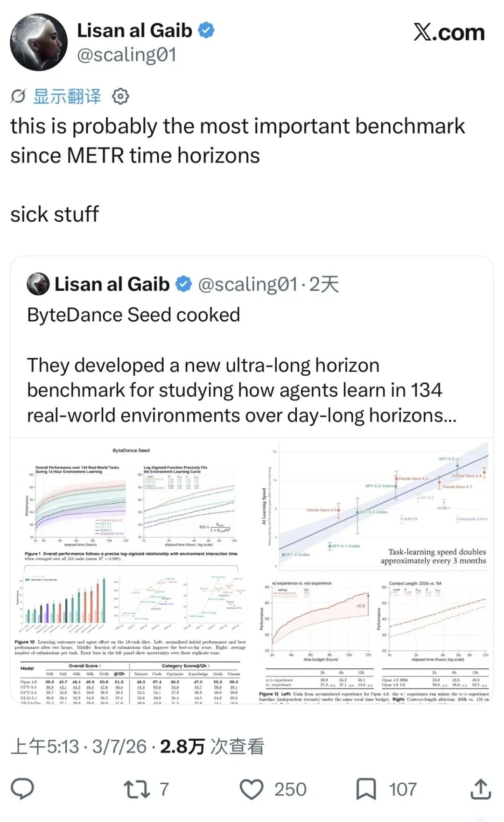Tap the translate symbol beside 显示翻译

click(18, 97)
